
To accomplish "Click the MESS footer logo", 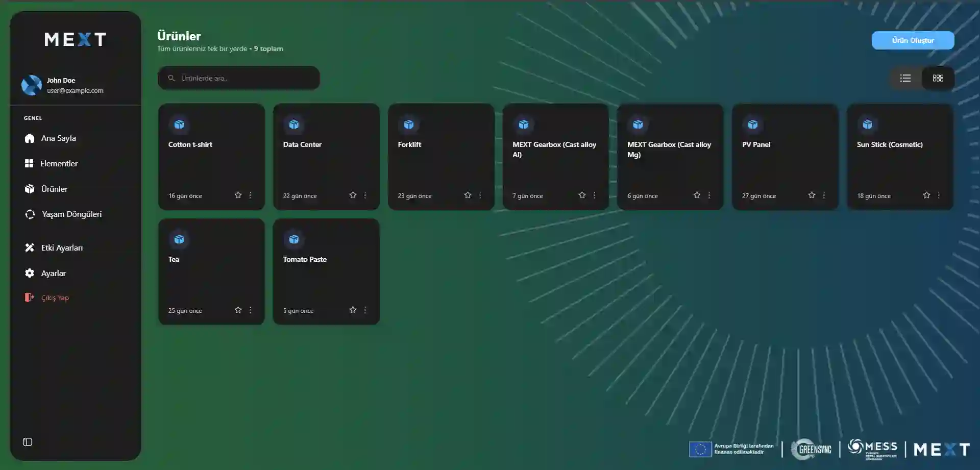I will 872,449.
